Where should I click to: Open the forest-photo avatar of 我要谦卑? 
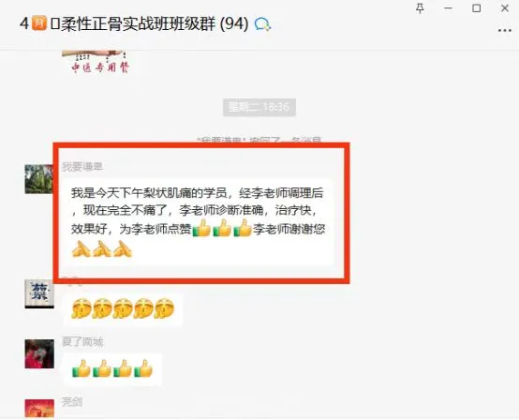click(x=39, y=179)
